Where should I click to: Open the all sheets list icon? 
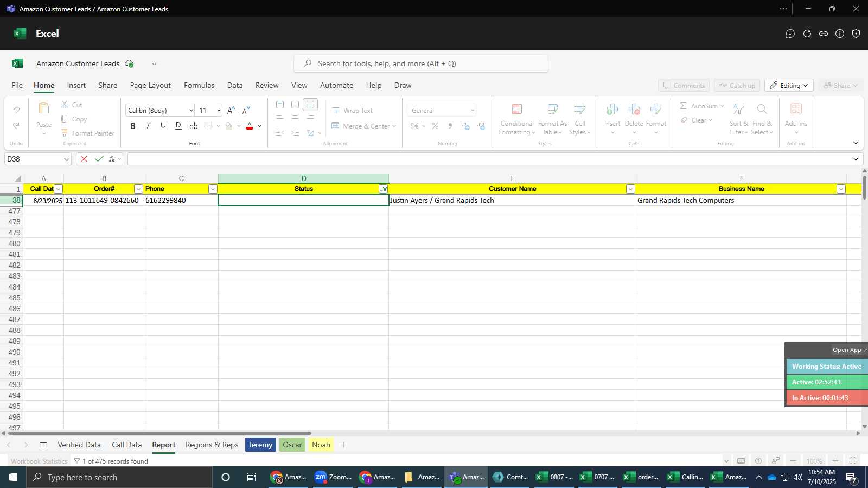(43, 445)
